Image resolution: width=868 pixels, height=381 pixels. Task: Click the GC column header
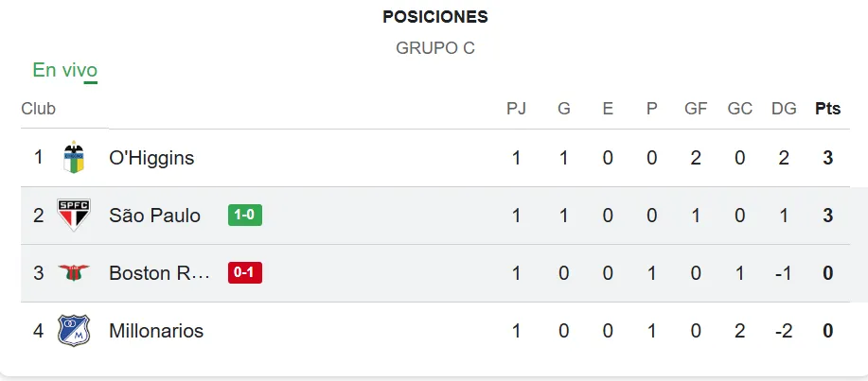(740, 109)
